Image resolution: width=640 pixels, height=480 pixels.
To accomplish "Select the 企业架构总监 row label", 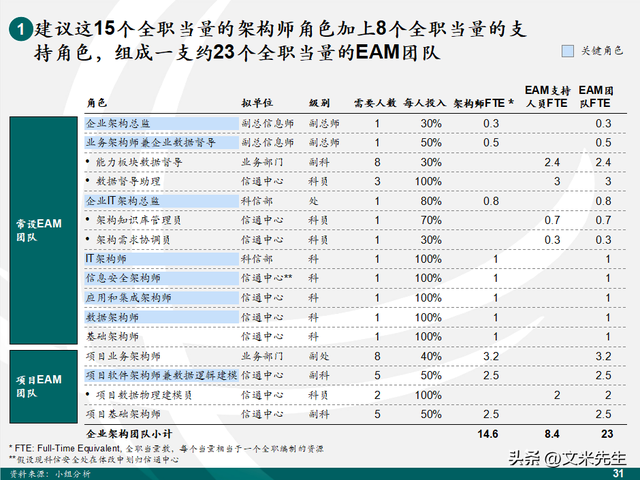I will tap(118, 123).
